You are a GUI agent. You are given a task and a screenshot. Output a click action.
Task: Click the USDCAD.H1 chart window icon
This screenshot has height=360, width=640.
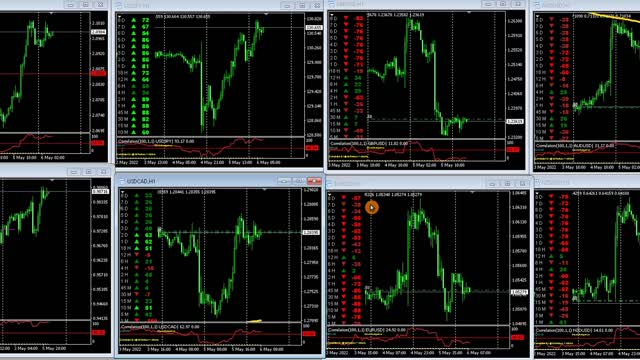point(121,181)
